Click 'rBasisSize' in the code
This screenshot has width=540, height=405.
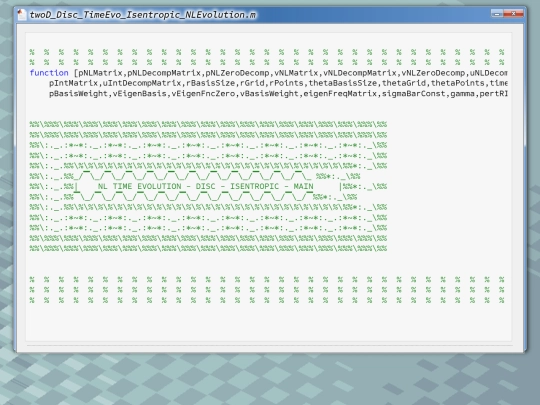click(210, 83)
